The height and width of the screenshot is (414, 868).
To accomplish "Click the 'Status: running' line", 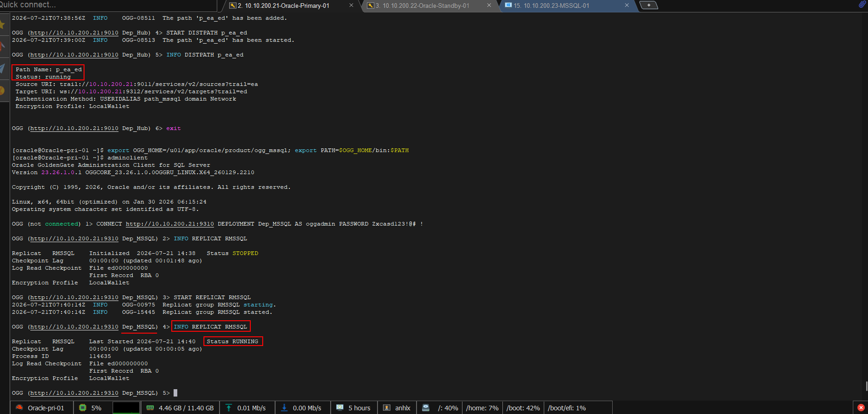I will click(43, 77).
